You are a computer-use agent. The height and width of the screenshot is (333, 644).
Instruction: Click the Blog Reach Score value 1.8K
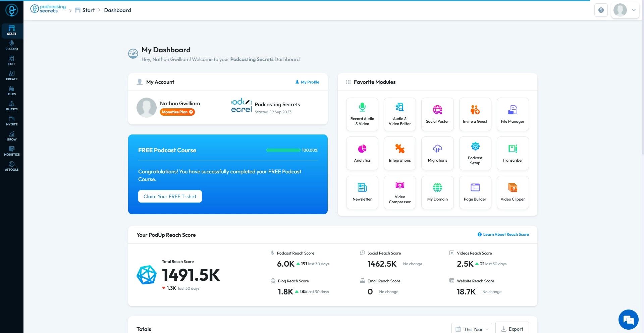click(x=285, y=292)
